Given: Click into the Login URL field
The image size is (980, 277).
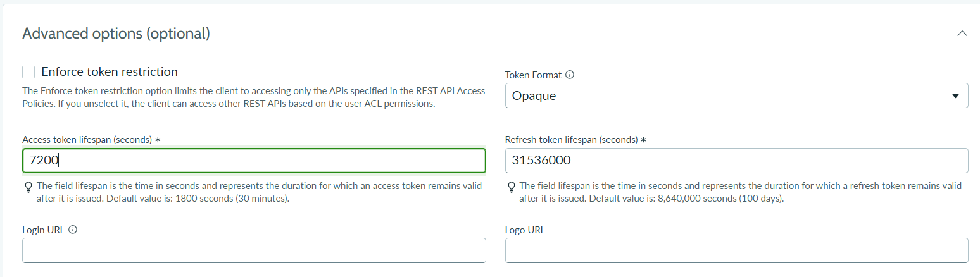Looking at the screenshot, I should point(254,250).
